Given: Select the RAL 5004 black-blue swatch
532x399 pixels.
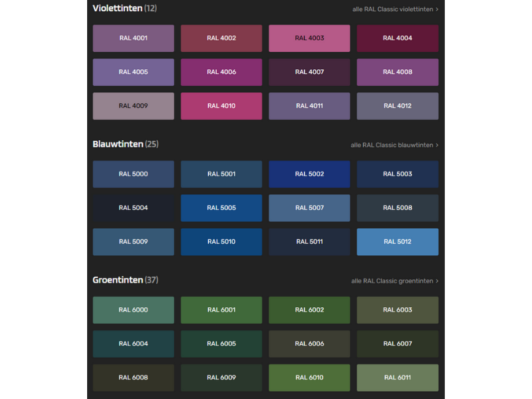Looking at the screenshot, I should coord(133,208).
